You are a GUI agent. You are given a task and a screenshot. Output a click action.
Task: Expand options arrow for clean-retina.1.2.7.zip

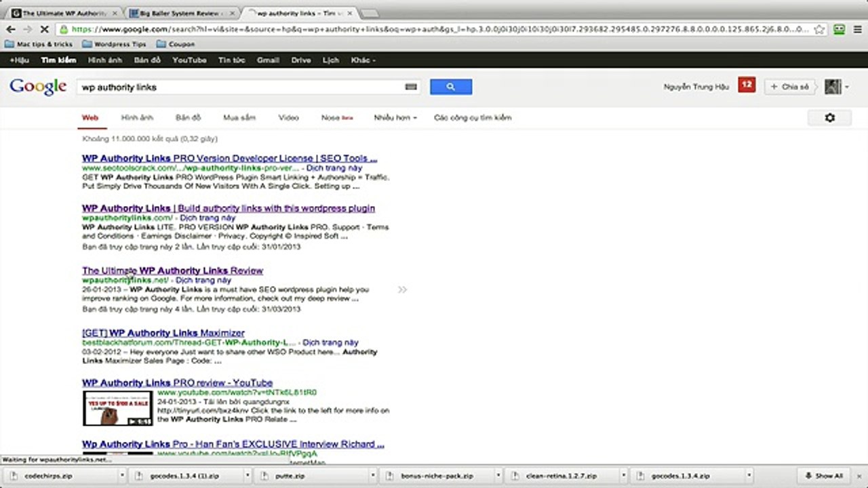click(x=624, y=476)
